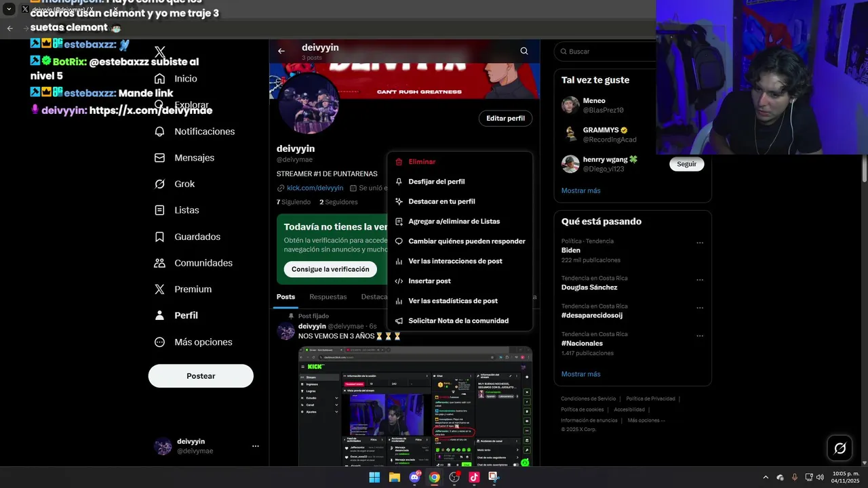Select Ver las estadísticas de post
Image resolution: width=868 pixels, height=488 pixels.
tap(460, 301)
